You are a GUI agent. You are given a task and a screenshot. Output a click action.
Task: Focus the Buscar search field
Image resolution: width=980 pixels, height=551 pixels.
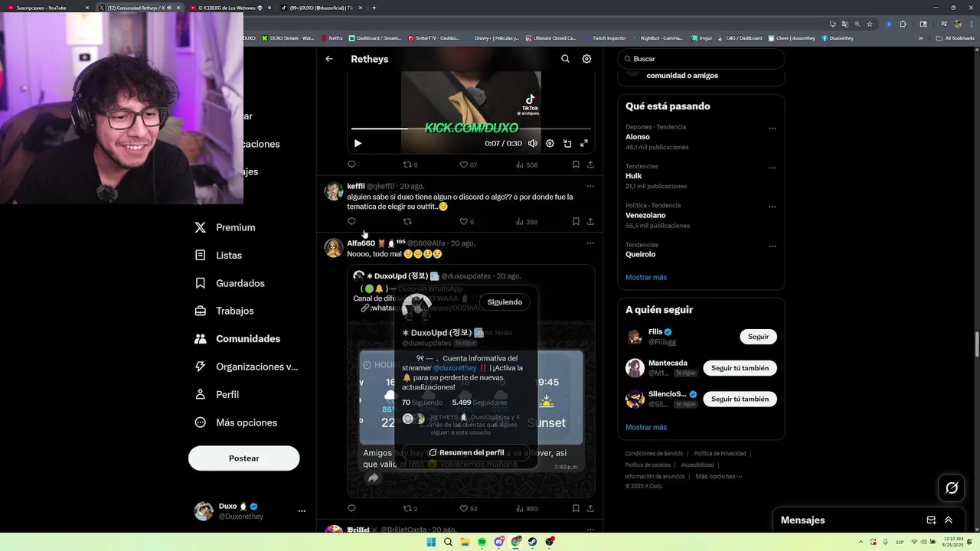[701, 59]
